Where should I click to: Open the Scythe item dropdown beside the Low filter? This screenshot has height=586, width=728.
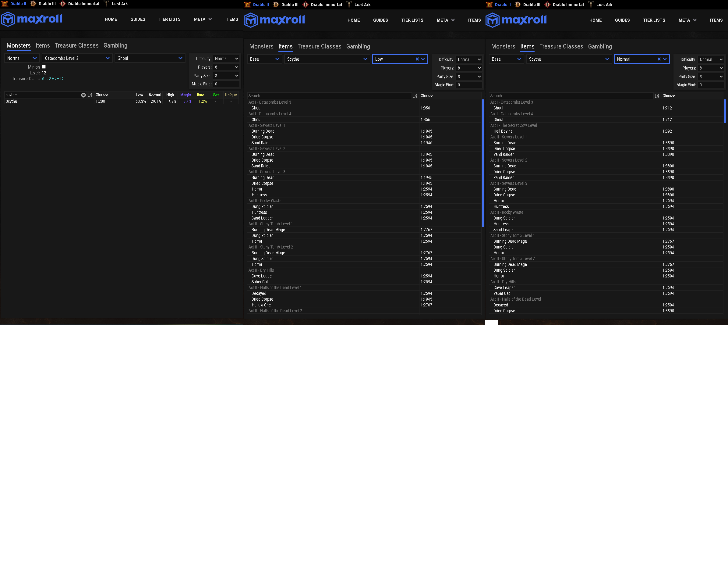click(327, 59)
